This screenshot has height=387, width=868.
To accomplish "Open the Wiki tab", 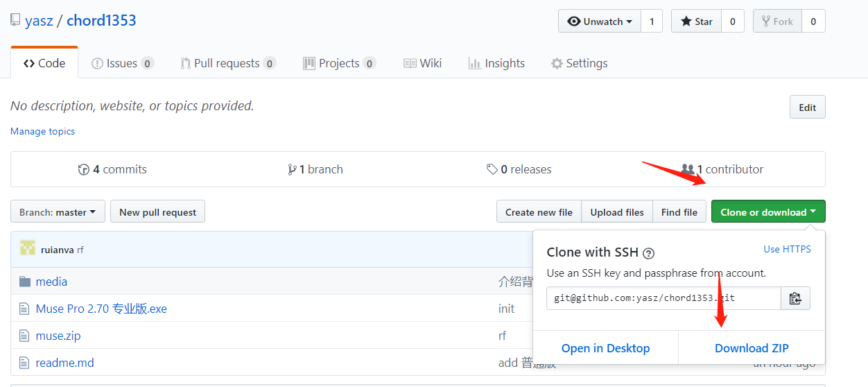I will 422,63.
